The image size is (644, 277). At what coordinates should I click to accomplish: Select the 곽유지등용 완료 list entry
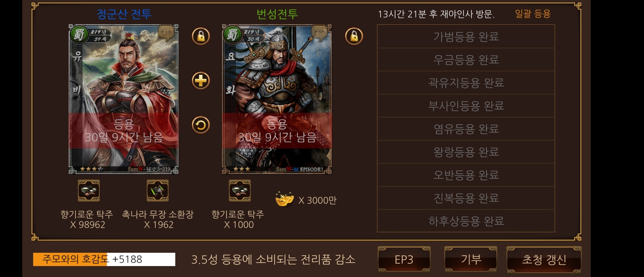click(x=466, y=83)
